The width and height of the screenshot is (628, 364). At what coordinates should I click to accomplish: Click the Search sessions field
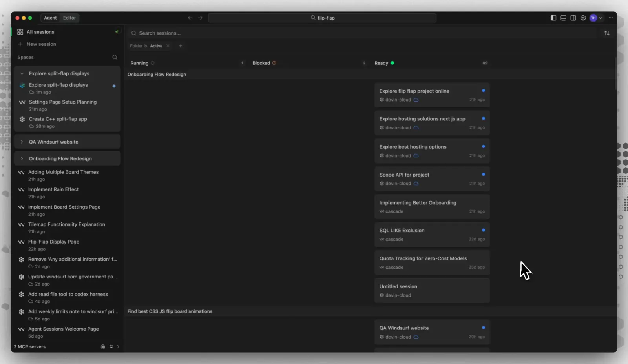pyautogui.click(x=361, y=33)
